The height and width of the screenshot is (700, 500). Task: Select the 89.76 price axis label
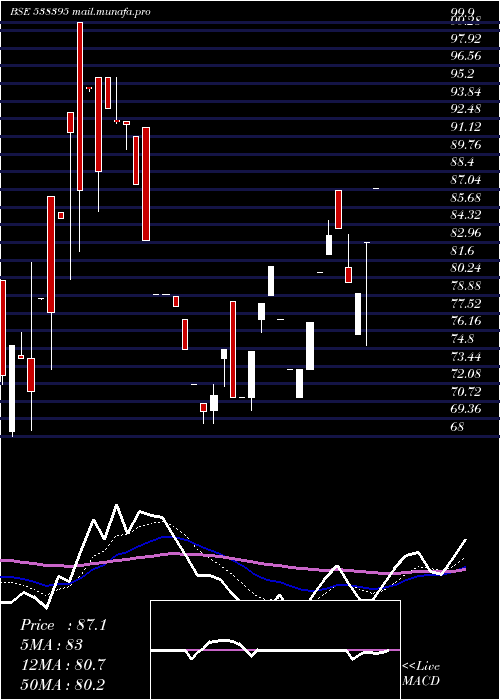pos(466,145)
